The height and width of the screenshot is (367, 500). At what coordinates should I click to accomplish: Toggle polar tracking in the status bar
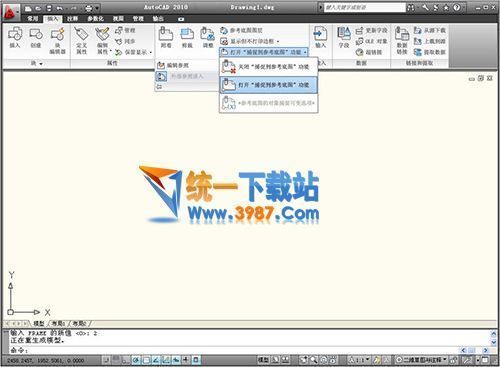136,360
